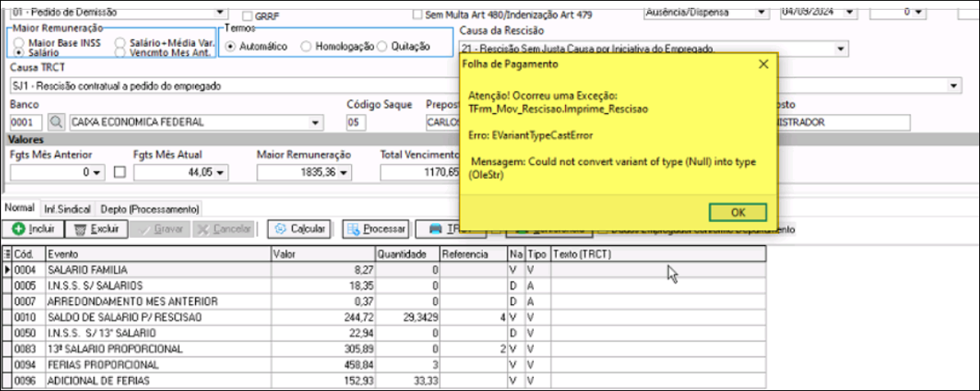Click the Valor column header
Viewport: 980px width, 391px height.
[x=323, y=254]
